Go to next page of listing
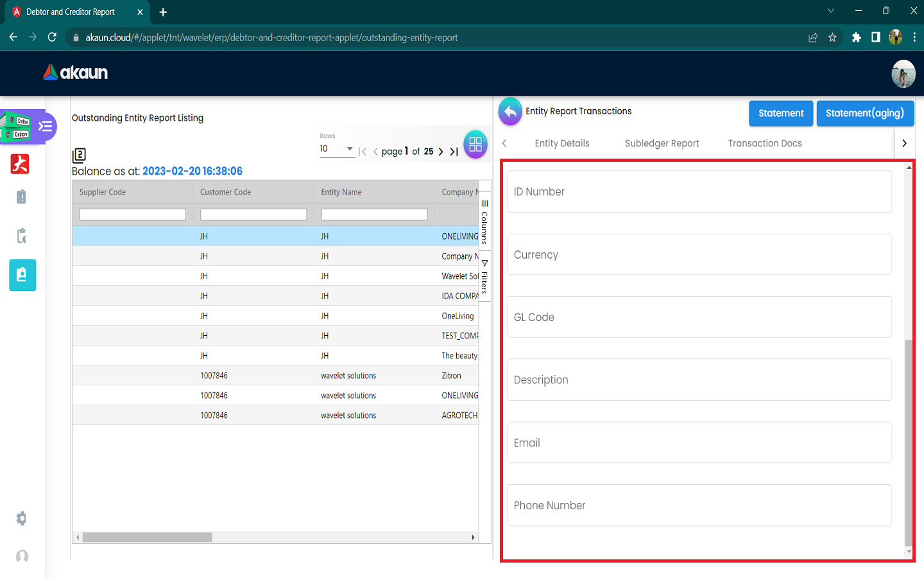Screen dimensions: 924x578 click(441, 152)
